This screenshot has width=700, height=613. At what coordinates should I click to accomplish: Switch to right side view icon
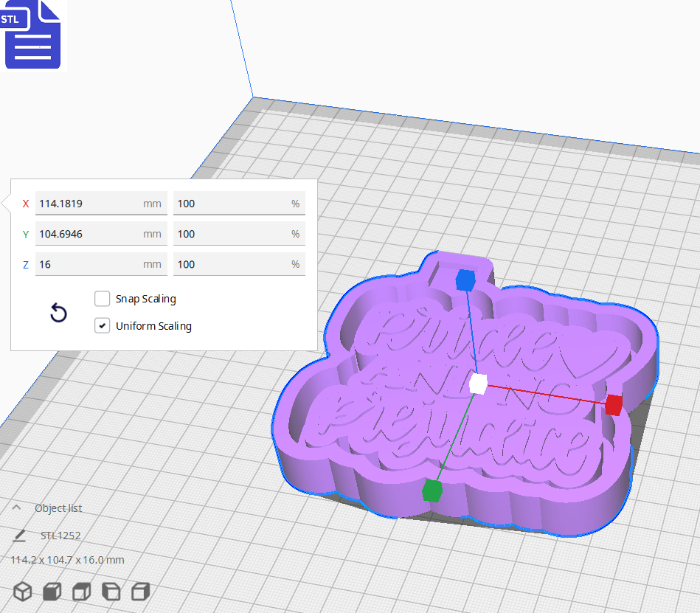point(139,592)
